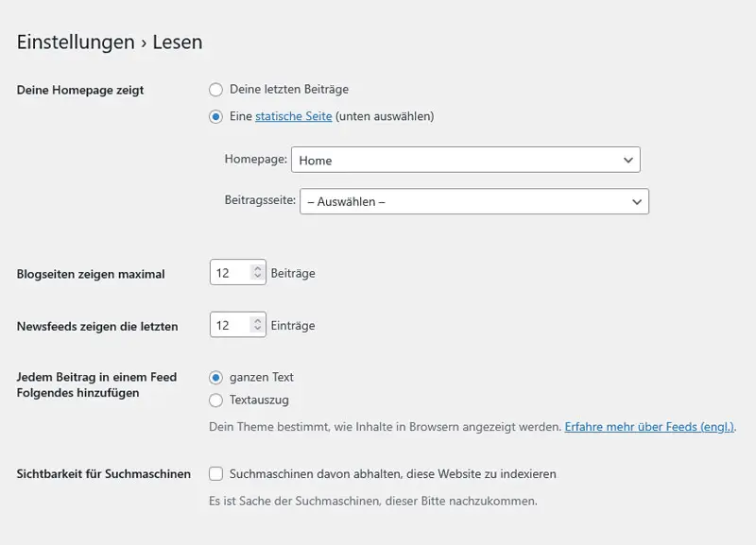Enable 'Suchmaschinen davon abhalten' checkbox
Image resolution: width=756 pixels, height=545 pixels.
pos(215,474)
